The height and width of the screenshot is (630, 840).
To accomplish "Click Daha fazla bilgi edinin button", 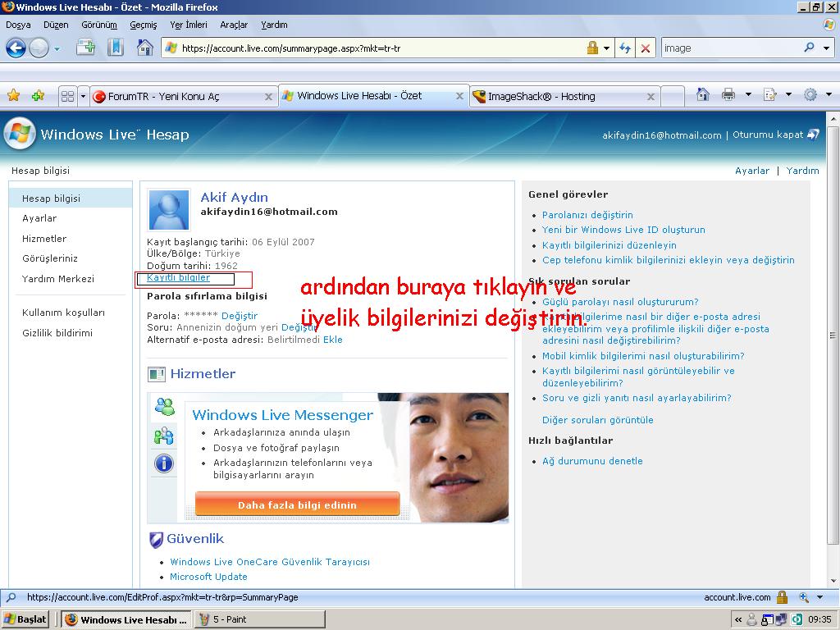I will [x=297, y=504].
